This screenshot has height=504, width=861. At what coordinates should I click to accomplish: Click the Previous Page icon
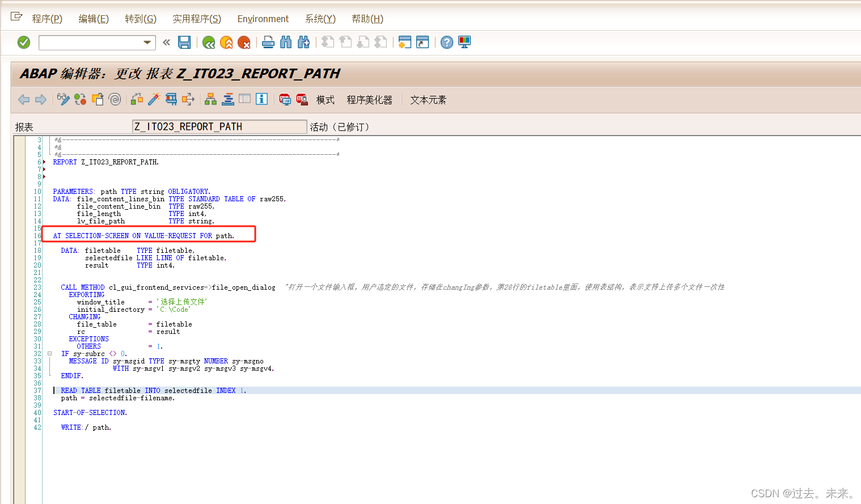tap(345, 43)
